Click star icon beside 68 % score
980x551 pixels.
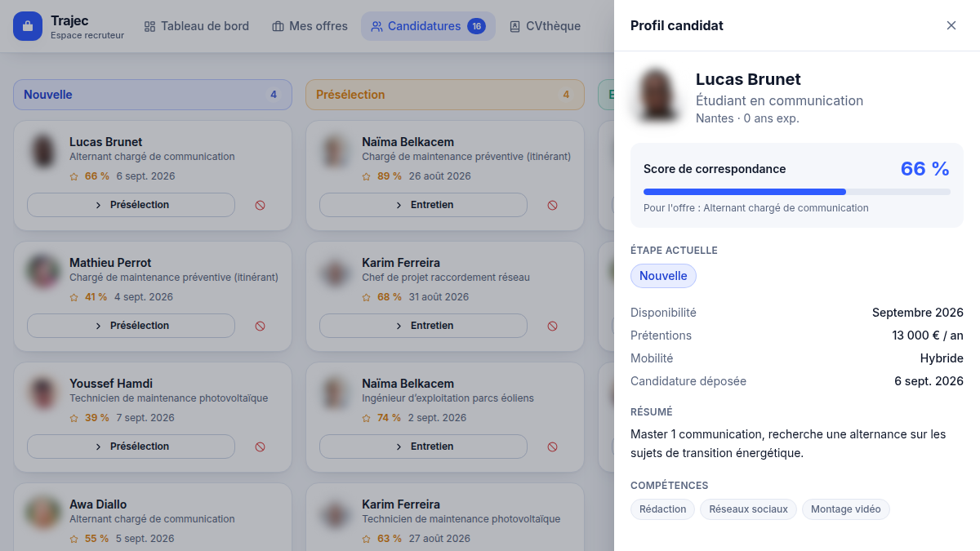click(x=367, y=297)
